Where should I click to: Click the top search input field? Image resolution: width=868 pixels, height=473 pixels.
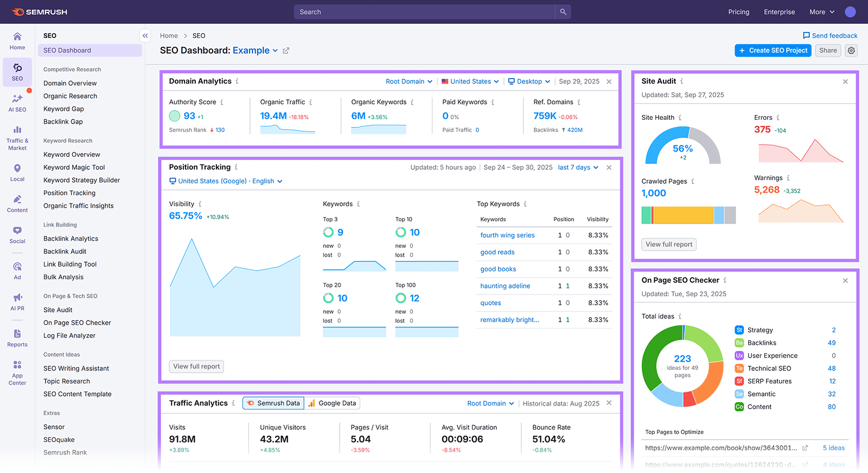tap(424, 12)
